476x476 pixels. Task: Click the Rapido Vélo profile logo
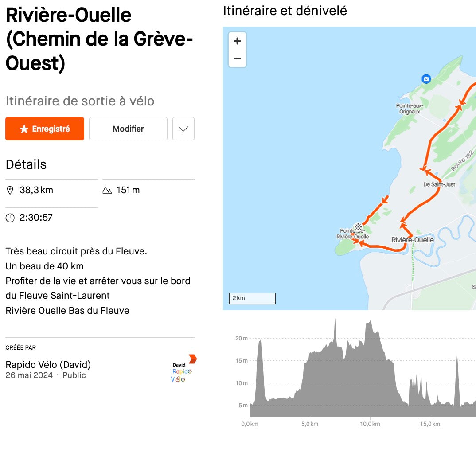[x=183, y=368]
